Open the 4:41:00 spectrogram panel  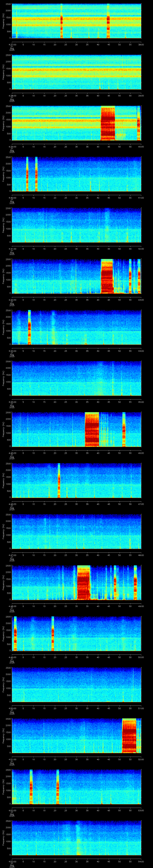[76, 225]
